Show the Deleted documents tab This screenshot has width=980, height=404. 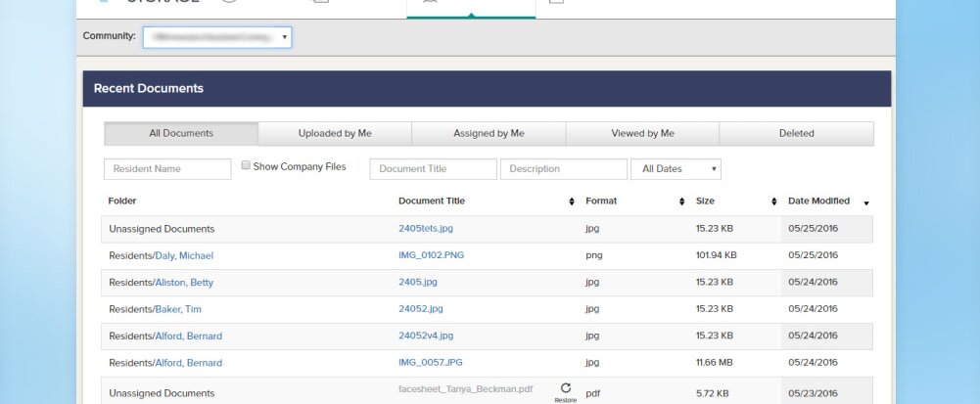(796, 134)
